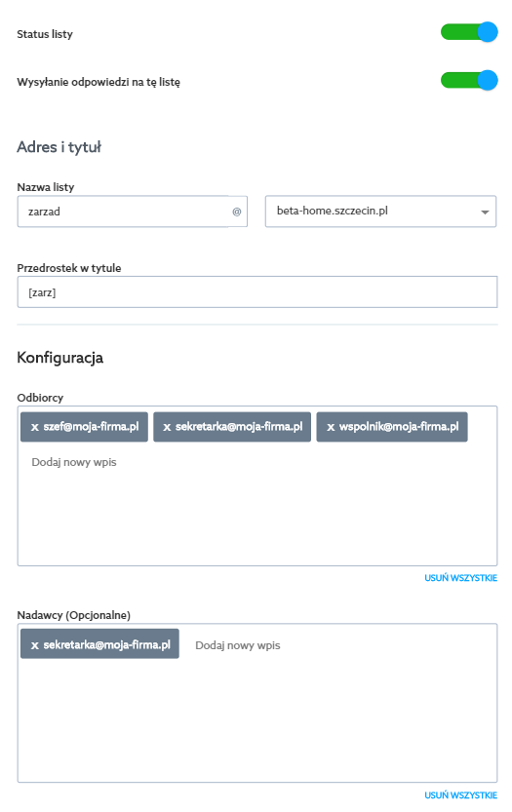The height and width of the screenshot is (812, 512).
Task: Click the @ symbol in Nazwa listy field
Action: (x=236, y=212)
